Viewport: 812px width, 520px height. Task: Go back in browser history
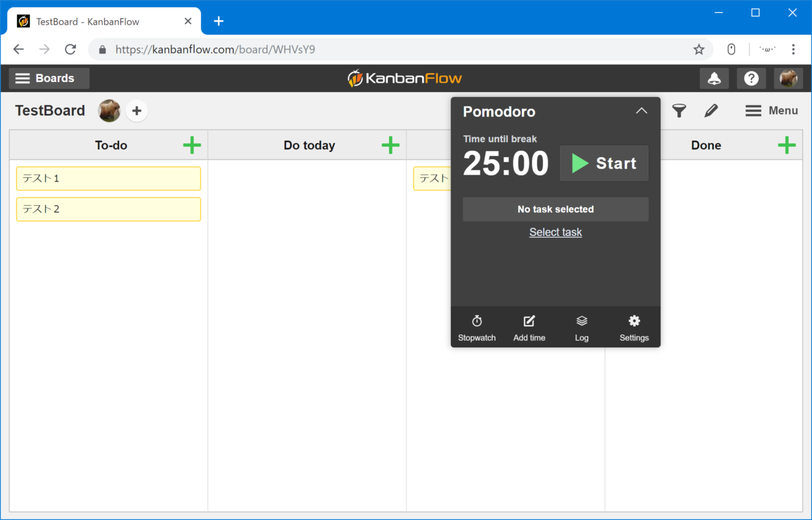pyautogui.click(x=18, y=49)
